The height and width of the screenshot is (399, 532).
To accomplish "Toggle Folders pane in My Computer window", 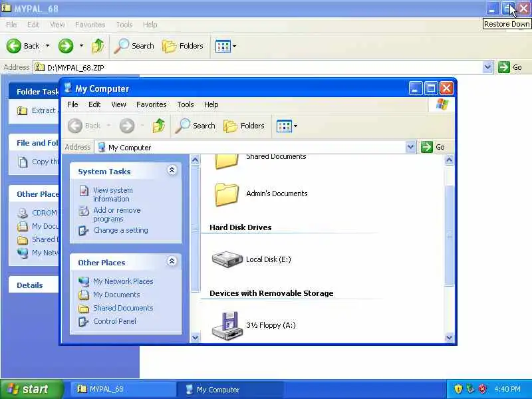I will coord(244,126).
